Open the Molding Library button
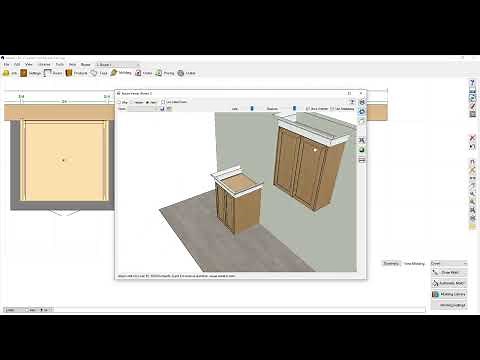The height and width of the screenshot is (360, 480). 449,294
